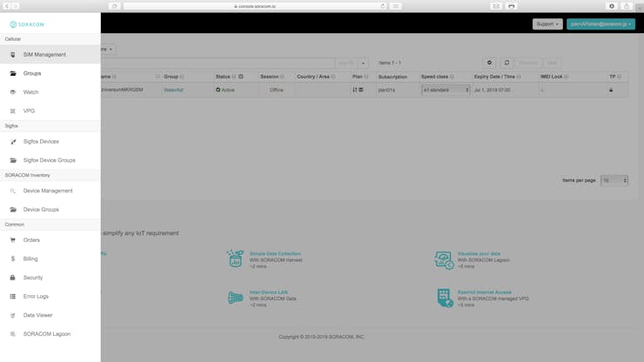
Task: Click the Session column header
Action: pos(269,77)
